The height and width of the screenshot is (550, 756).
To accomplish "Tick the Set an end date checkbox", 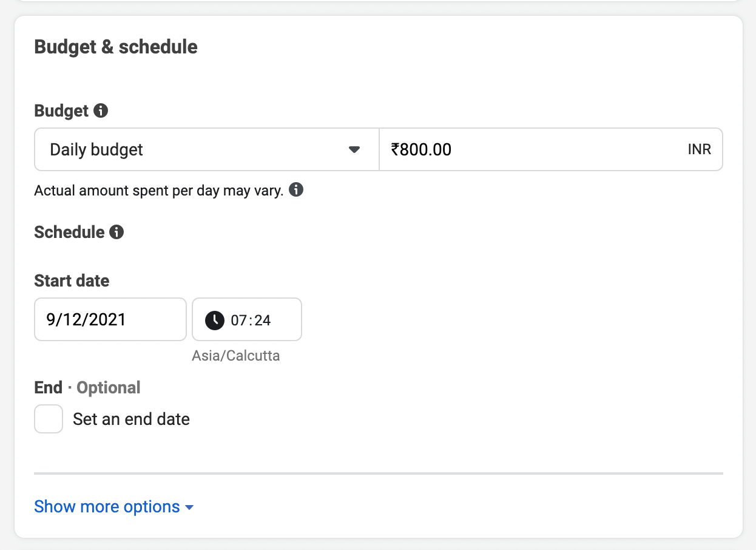I will click(49, 419).
